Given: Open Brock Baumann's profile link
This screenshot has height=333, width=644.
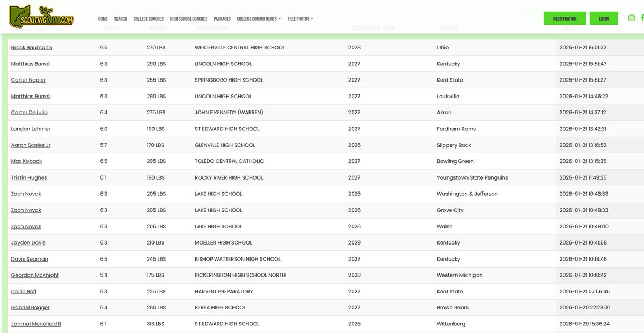Looking at the screenshot, I should (x=32, y=48).
